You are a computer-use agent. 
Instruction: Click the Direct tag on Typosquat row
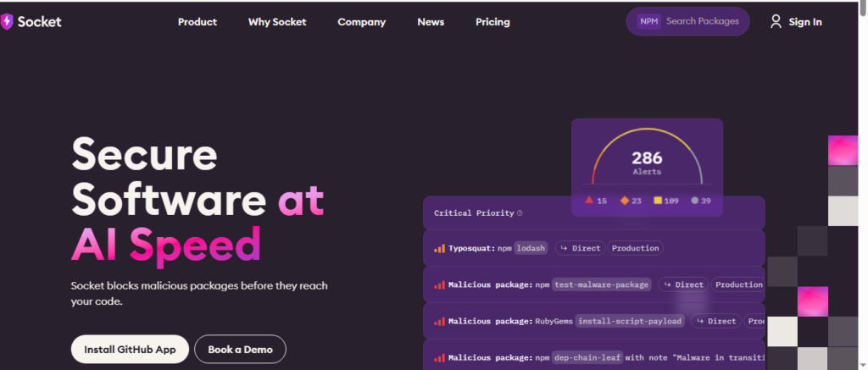pos(580,248)
